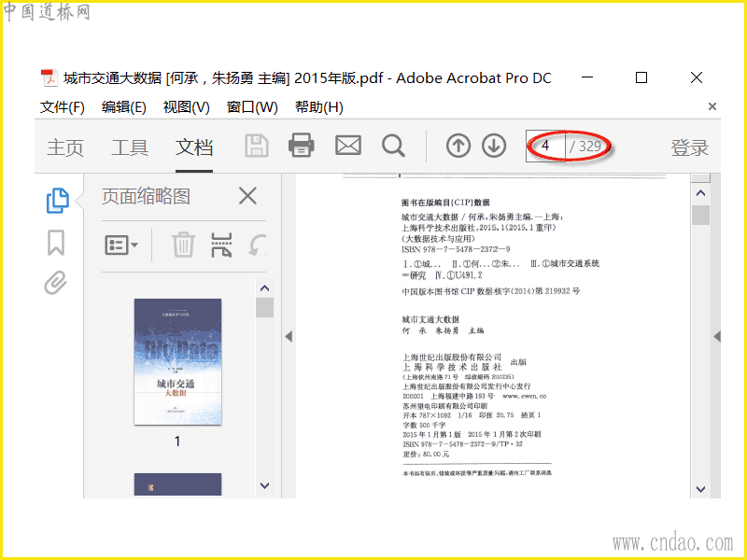
Task: Select page 1 thumbnail
Action: point(177,362)
